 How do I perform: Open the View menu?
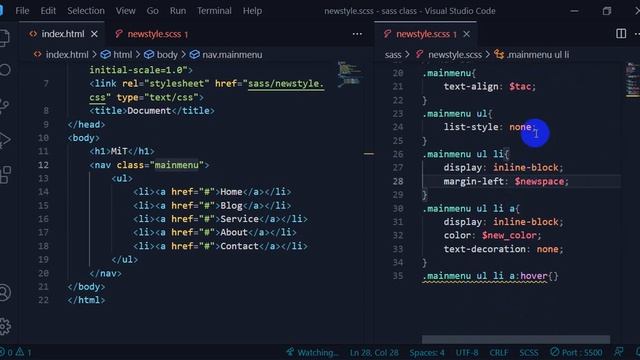point(125,11)
